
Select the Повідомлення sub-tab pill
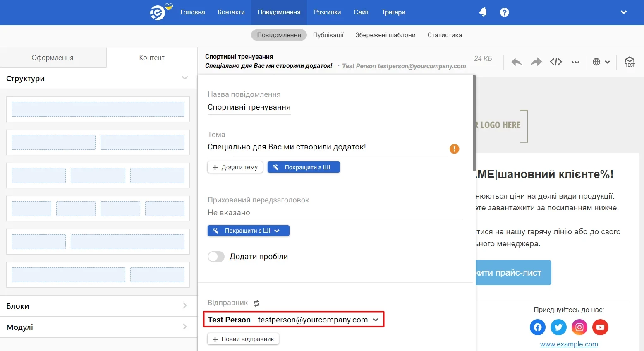click(279, 35)
